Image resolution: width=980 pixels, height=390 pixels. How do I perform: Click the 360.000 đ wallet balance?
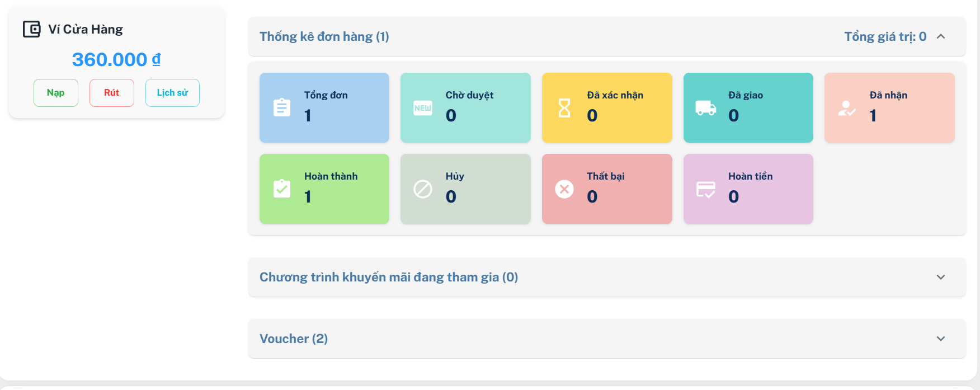(116, 59)
